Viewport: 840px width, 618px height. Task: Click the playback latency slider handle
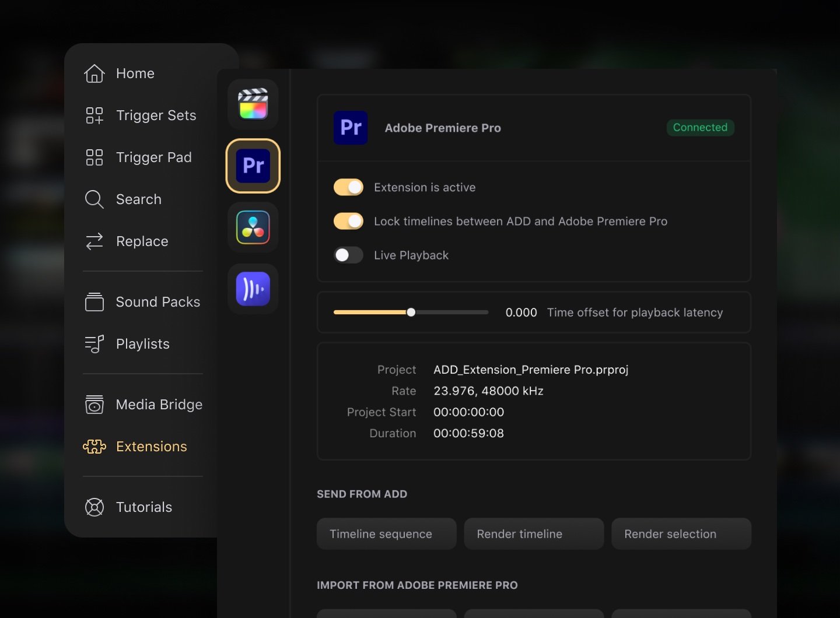411,312
